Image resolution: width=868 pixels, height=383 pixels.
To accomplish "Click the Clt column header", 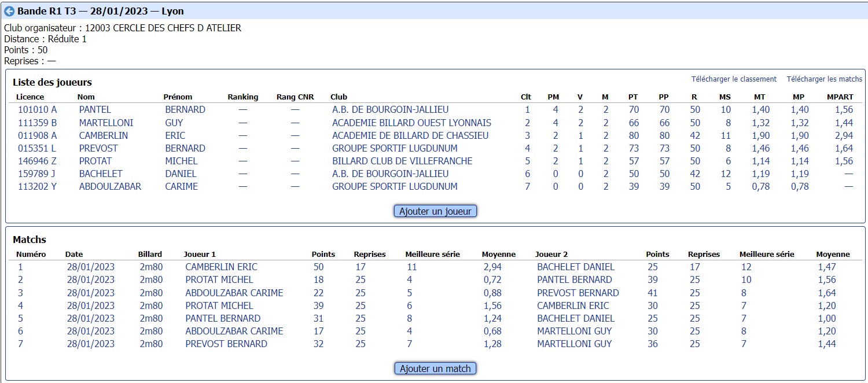I will coord(526,97).
